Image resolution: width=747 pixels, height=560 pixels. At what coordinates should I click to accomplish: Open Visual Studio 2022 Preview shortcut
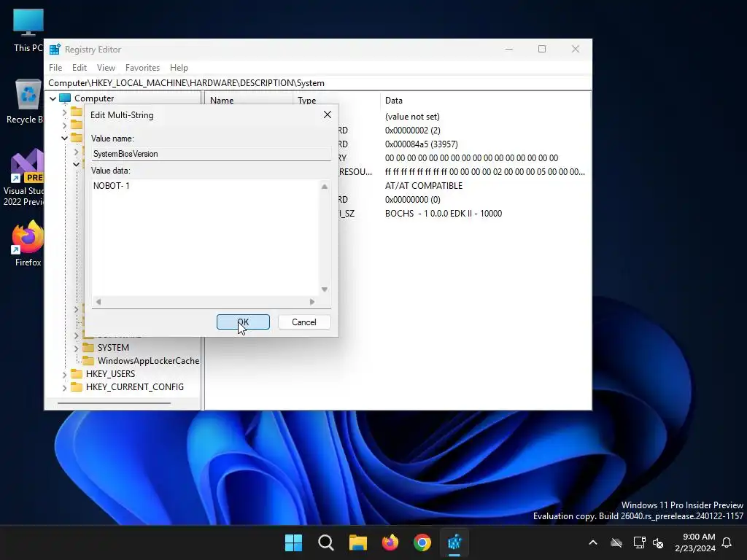pos(25,178)
